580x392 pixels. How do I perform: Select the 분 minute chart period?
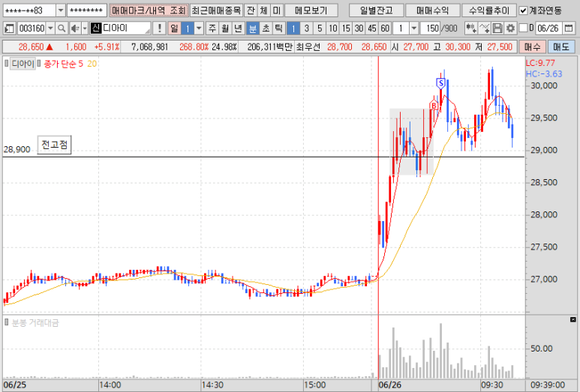click(252, 28)
